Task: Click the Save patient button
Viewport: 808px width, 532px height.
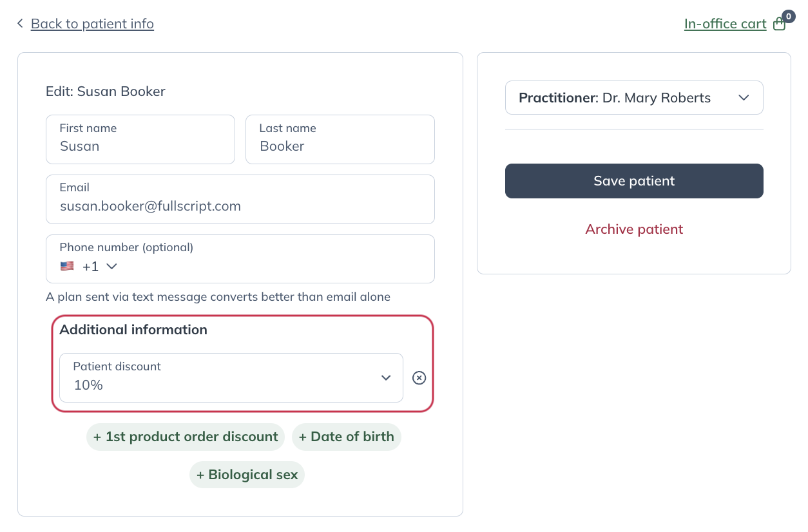Action: [x=634, y=181]
